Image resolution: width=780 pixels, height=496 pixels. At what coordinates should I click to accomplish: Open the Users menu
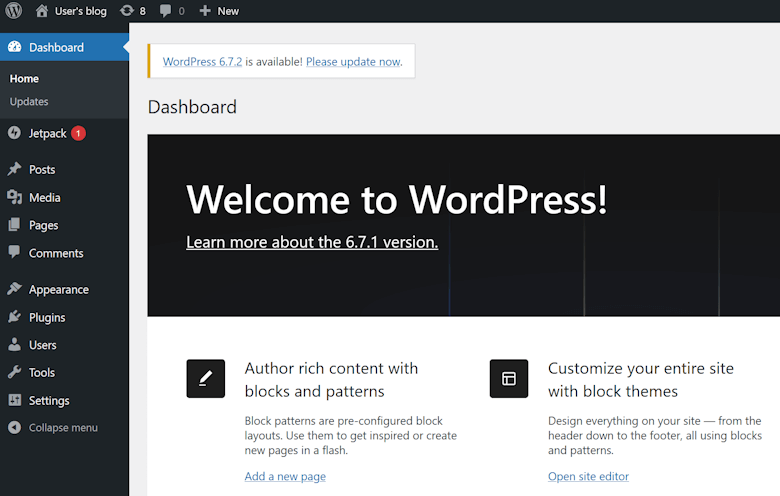(x=42, y=345)
